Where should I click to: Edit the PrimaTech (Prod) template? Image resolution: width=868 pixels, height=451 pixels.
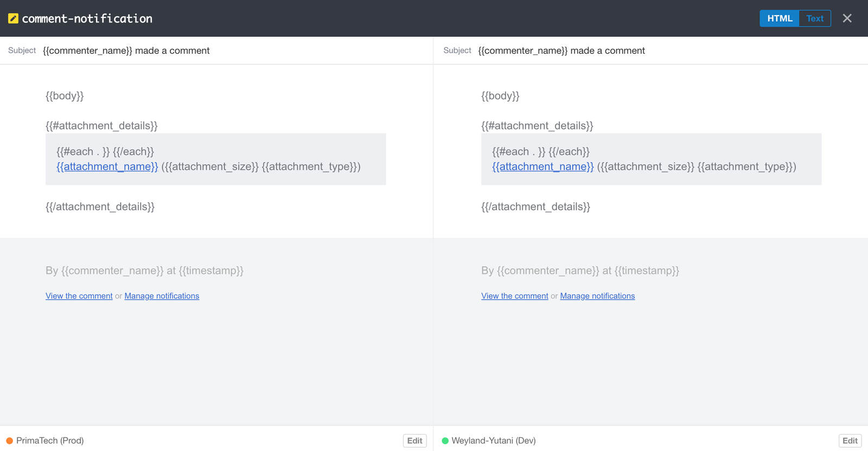(414, 441)
